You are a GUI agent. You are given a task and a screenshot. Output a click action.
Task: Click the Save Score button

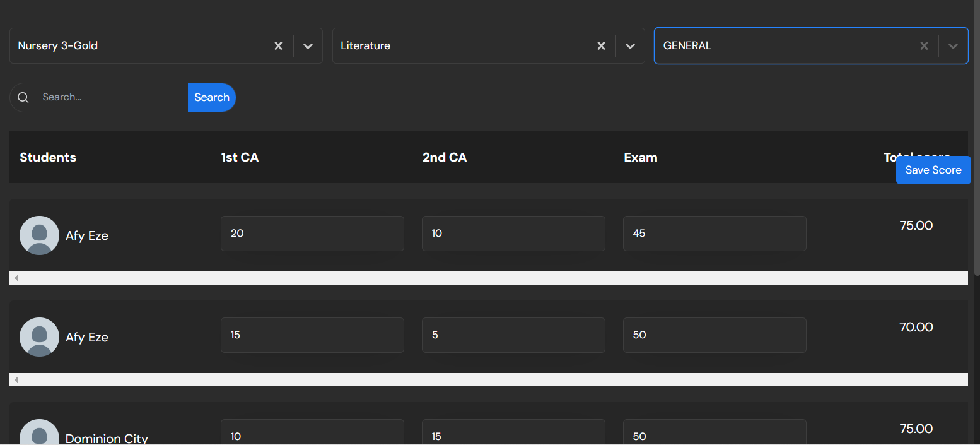coord(933,170)
